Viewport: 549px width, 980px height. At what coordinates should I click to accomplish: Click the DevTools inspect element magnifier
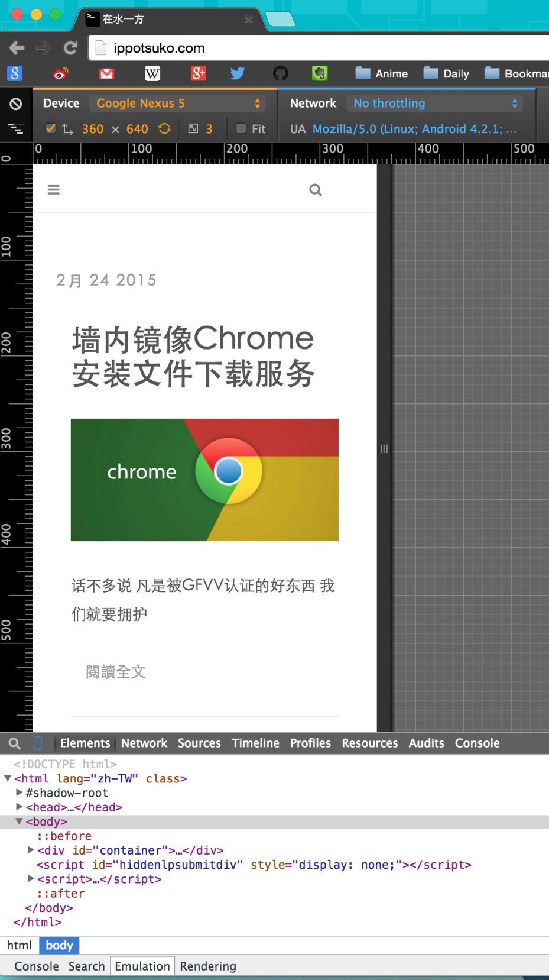[x=15, y=743]
